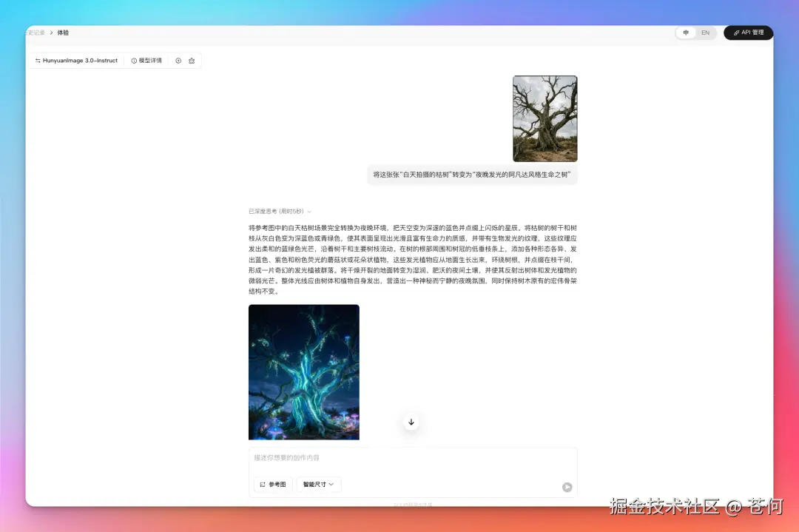Viewport: 799px width, 532px height.
Task: Click the favorite icon in the model toolbar
Action: click(x=192, y=60)
